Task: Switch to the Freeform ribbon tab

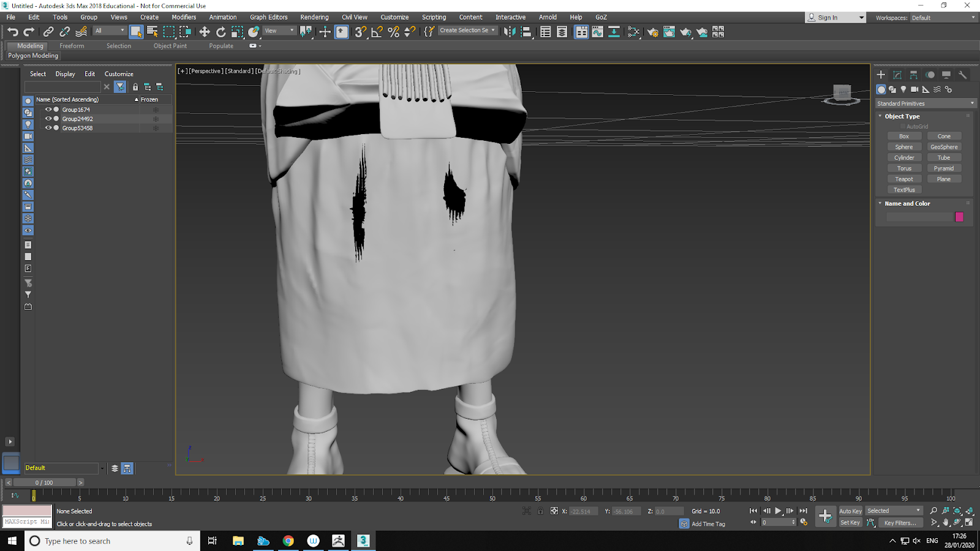Action: tap(72, 46)
